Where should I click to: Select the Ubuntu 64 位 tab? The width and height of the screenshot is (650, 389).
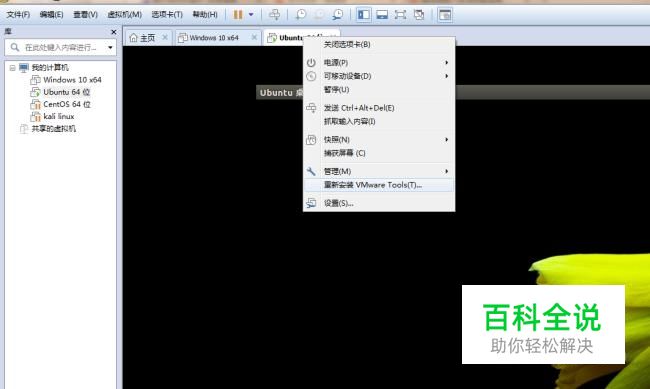(286, 38)
